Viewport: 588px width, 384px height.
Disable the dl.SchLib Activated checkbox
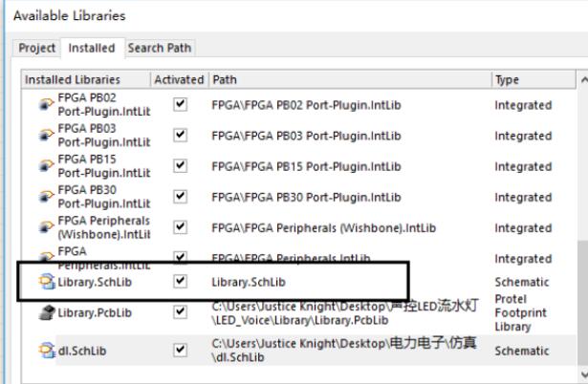click(x=181, y=350)
